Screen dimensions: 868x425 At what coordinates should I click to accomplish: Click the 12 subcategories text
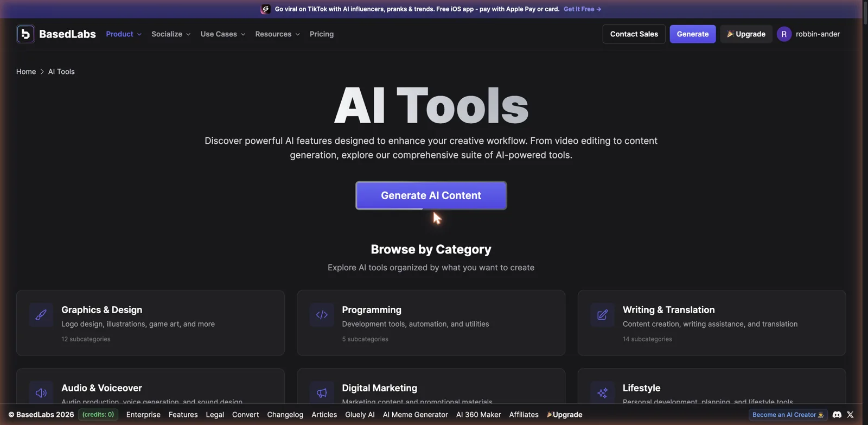[86, 339]
